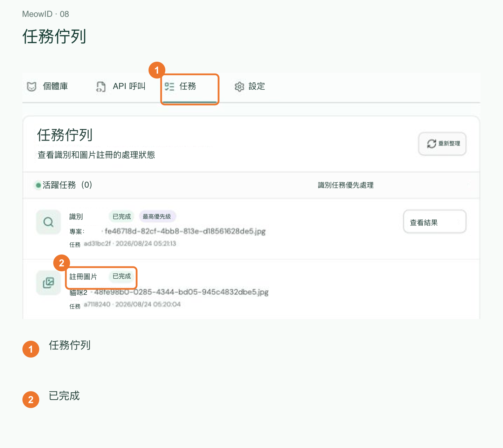The image size is (503, 448).
Task: Click the 重新整理 refresh button
Action: pyautogui.click(x=442, y=144)
